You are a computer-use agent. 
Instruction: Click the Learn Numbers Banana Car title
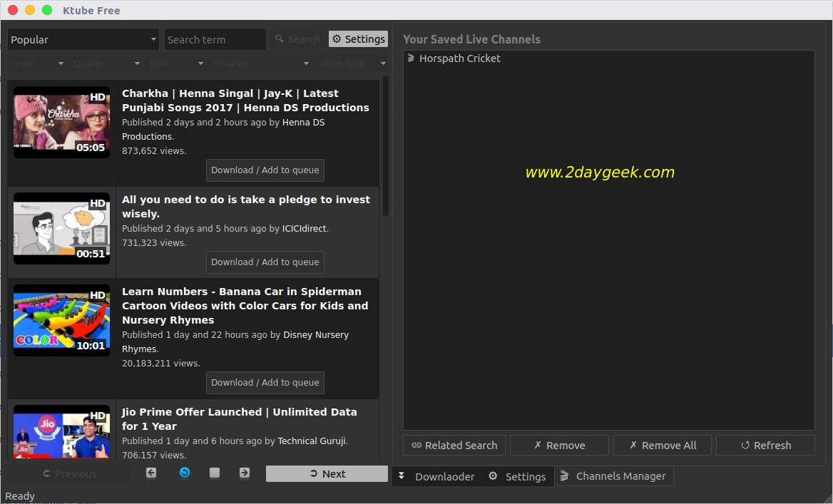point(245,306)
